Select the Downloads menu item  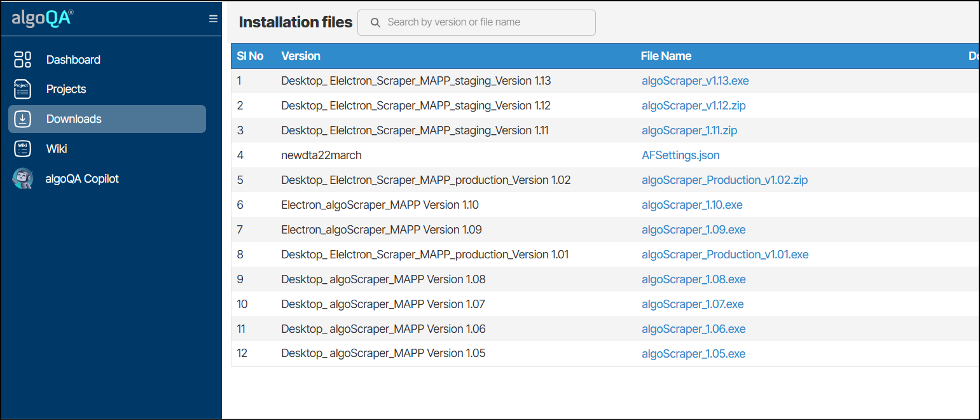coord(107,119)
